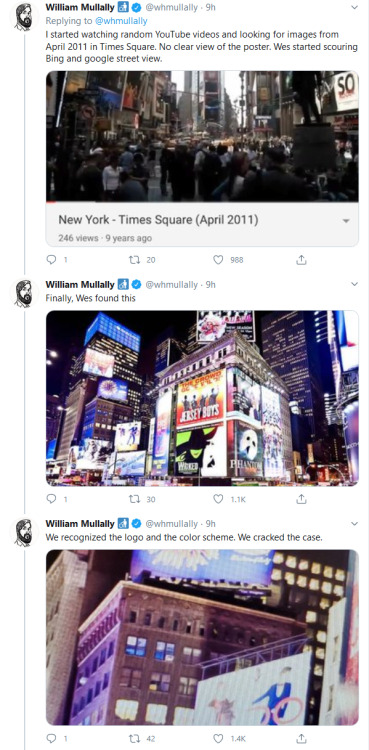Share the 'Finally, Wes found this' tweet
Screen dimensions: 369x750
click(x=301, y=499)
